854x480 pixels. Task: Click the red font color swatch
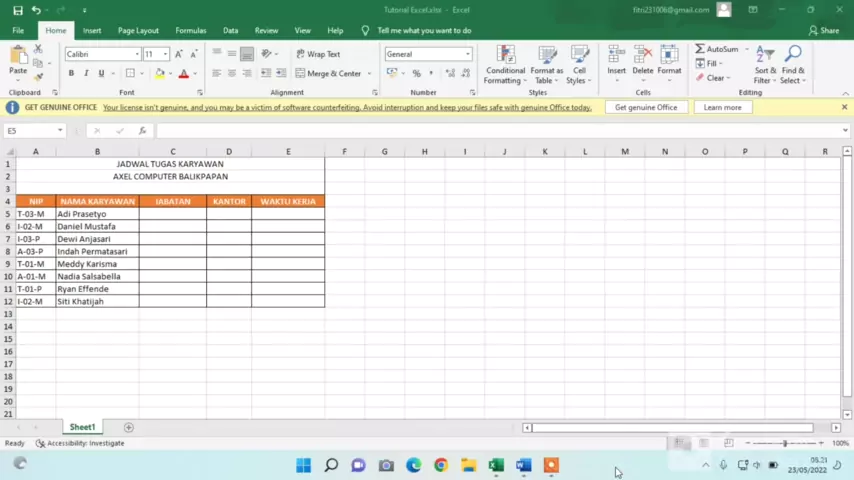coord(183,74)
